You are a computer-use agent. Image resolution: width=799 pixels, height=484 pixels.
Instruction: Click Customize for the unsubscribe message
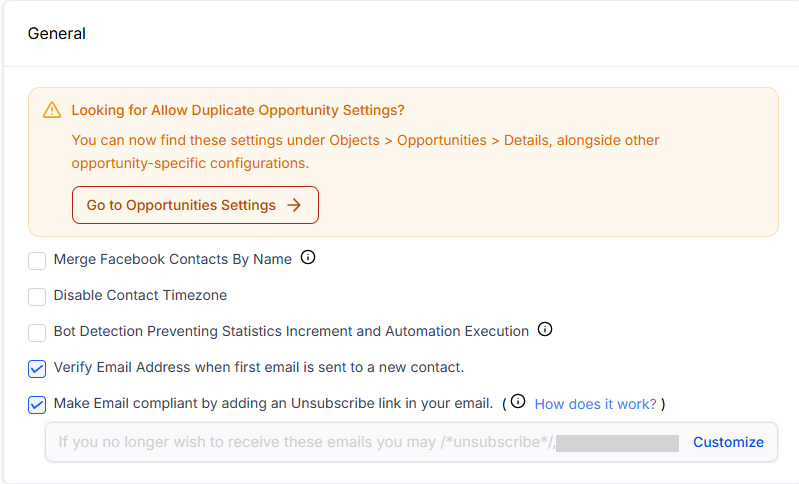coord(728,442)
